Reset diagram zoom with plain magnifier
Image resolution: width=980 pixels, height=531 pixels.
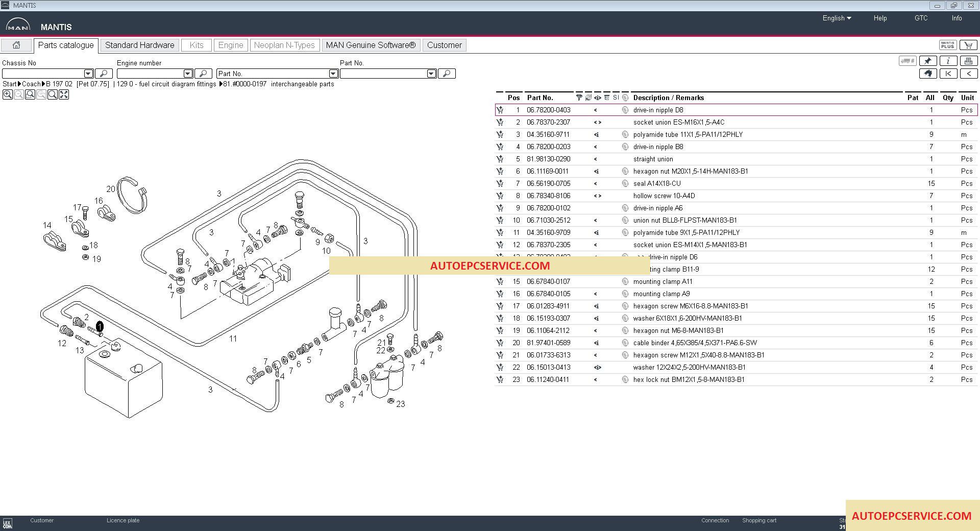pyautogui.click(x=53, y=94)
